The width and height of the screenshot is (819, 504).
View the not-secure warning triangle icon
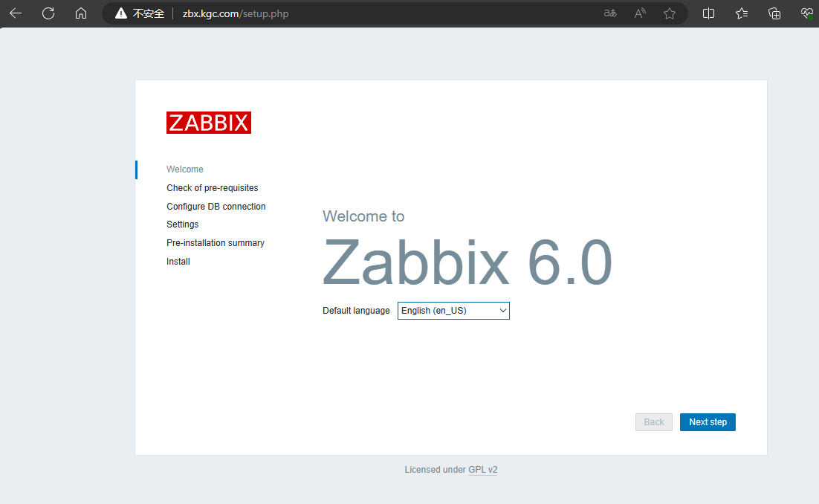[x=121, y=13]
